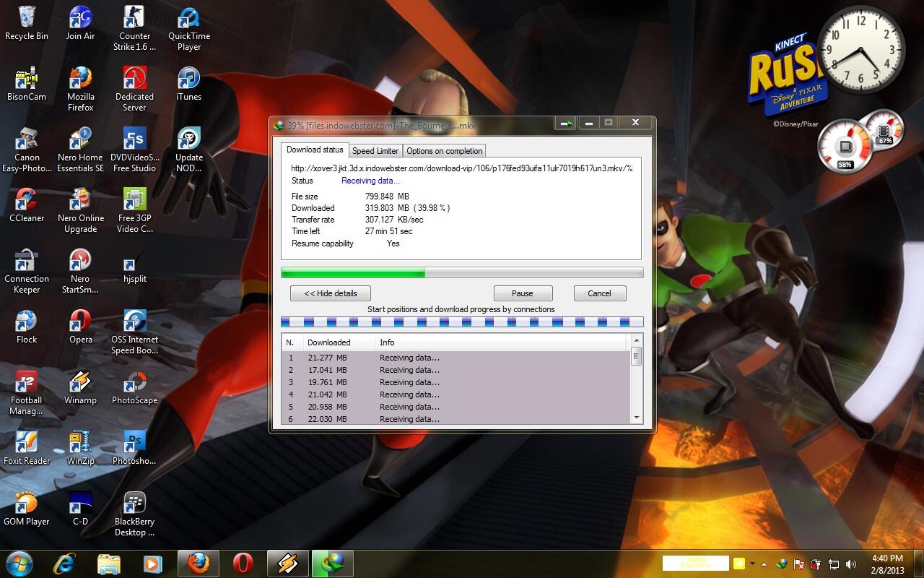Launch Winamp desktop shortcut
924x578 pixels.
(x=80, y=387)
